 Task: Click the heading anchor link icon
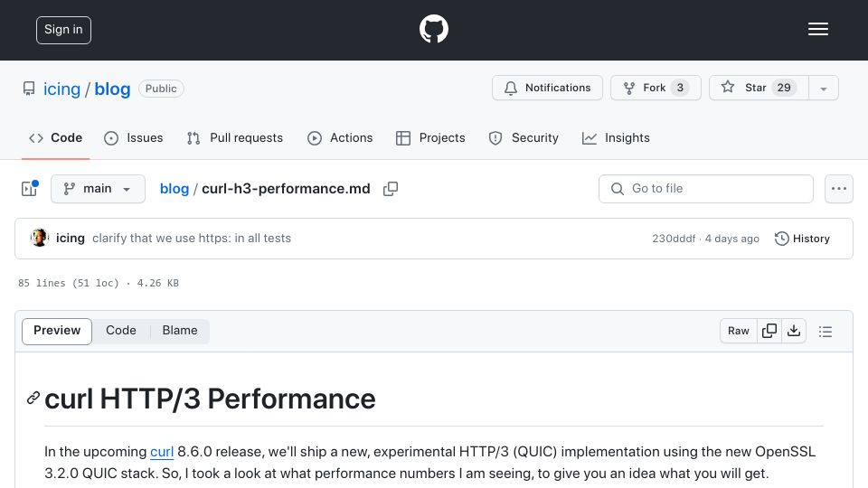33,398
